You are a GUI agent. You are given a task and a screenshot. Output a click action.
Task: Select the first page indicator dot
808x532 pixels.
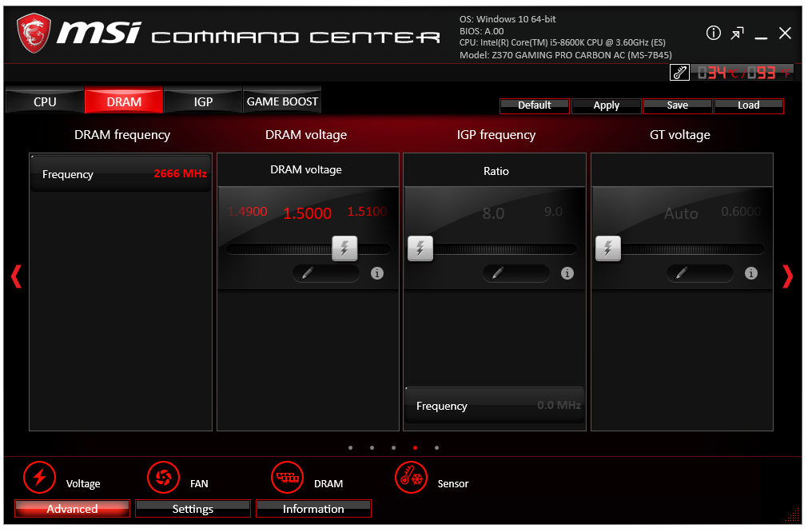point(350,447)
